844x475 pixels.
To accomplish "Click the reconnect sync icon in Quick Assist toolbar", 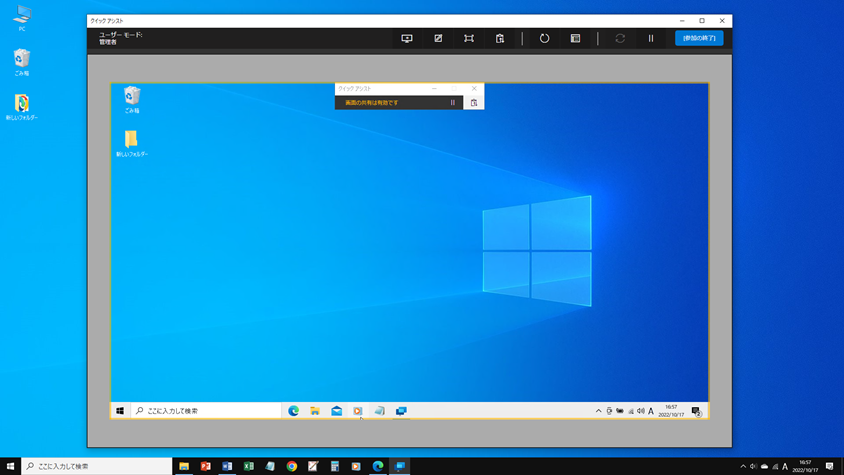I will click(620, 38).
